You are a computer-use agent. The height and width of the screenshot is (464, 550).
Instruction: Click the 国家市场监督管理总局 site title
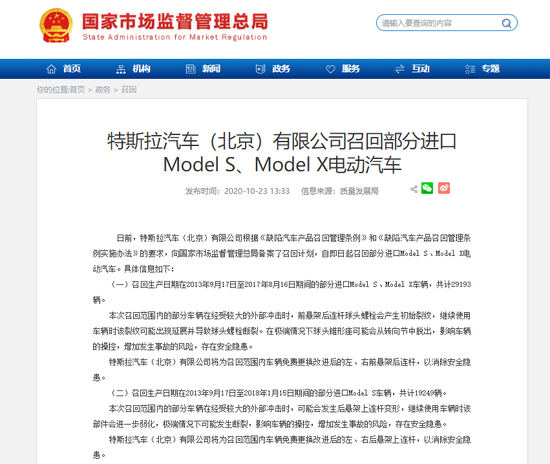(175, 21)
